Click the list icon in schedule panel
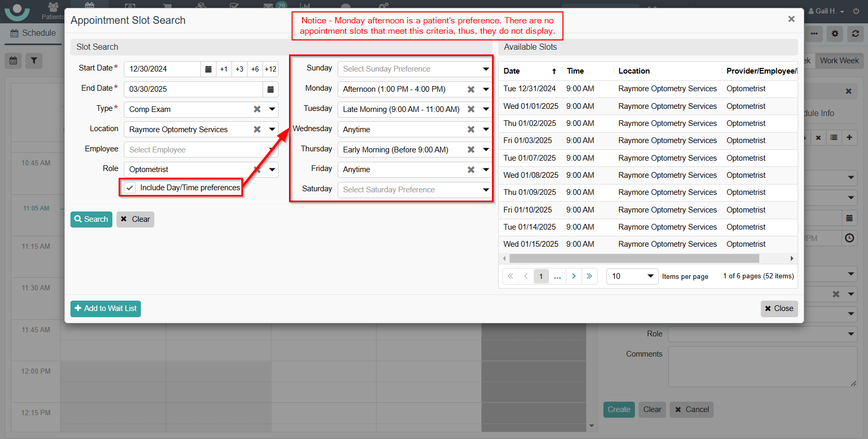The height and width of the screenshot is (439, 868). [834, 137]
